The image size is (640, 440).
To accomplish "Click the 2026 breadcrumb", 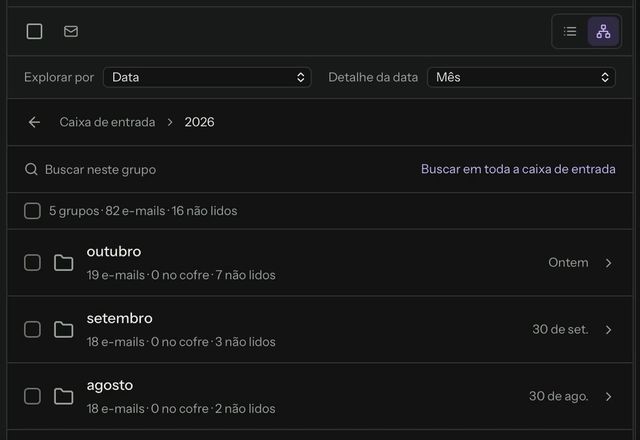I will [x=199, y=122].
